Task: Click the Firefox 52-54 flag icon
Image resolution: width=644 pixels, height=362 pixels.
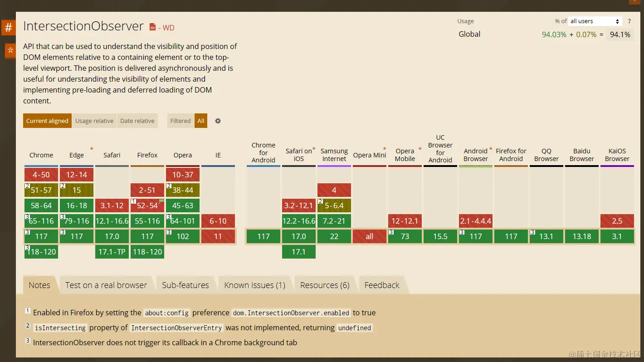Action: click(x=161, y=201)
